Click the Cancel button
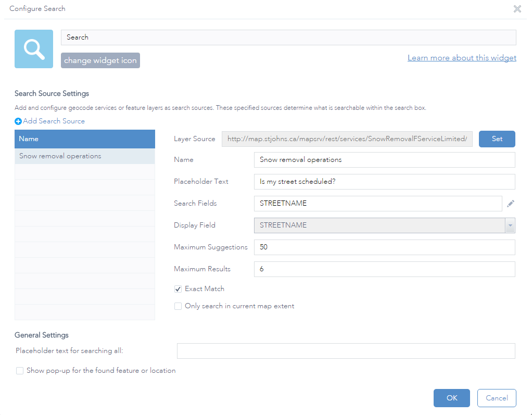 click(497, 398)
